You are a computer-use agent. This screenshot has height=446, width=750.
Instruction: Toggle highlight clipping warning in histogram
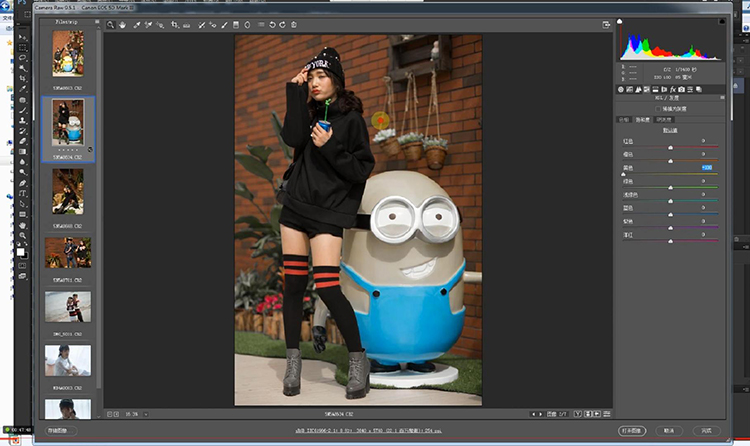point(722,22)
